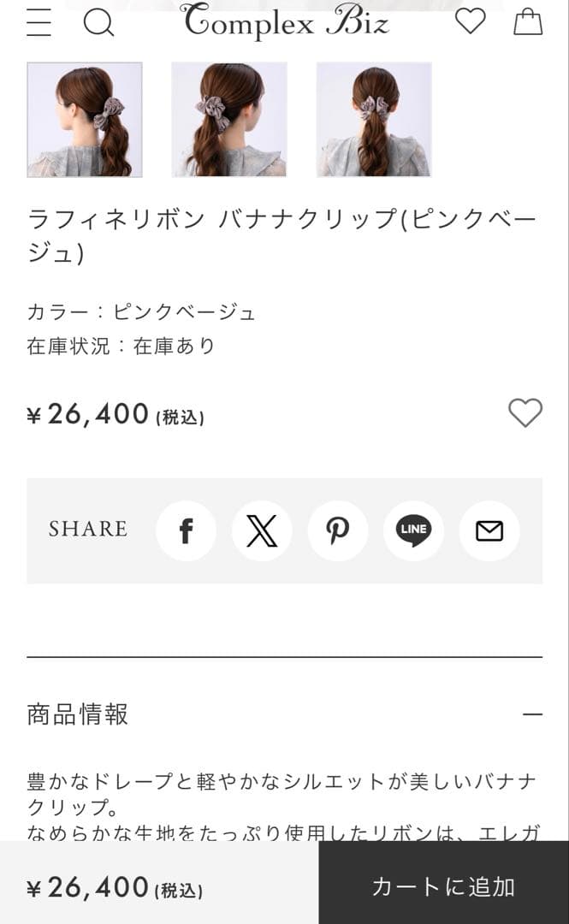This screenshot has width=569, height=924.
Task: Share the product on X
Action: 262,530
